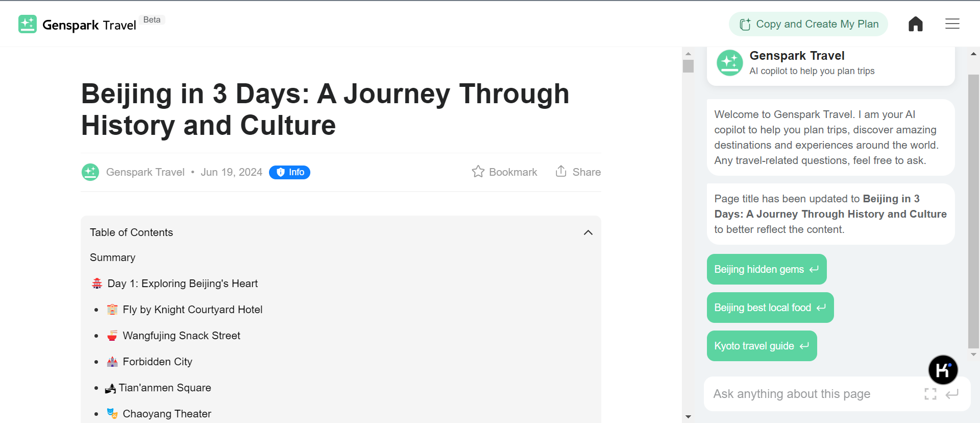Go to Forbidden City contents entry
This screenshot has height=423, width=980.
pyautogui.click(x=157, y=362)
